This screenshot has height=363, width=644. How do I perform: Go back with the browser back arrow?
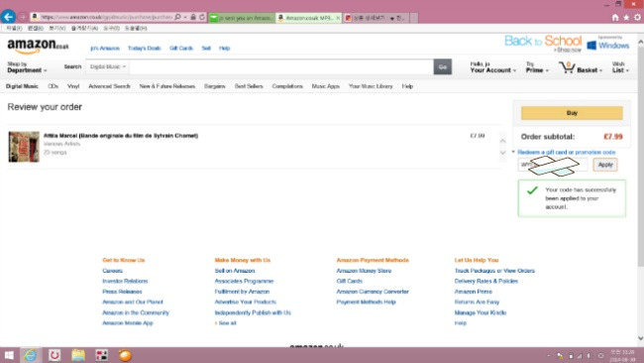pyautogui.click(x=8, y=17)
